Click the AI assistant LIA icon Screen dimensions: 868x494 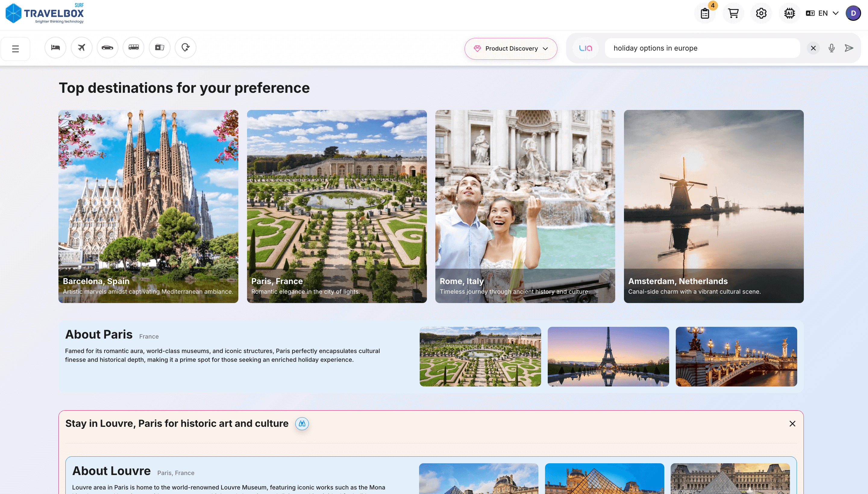[x=585, y=48]
